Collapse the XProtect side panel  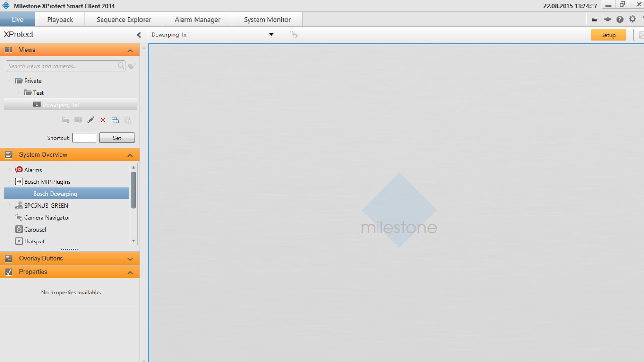tap(139, 35)
